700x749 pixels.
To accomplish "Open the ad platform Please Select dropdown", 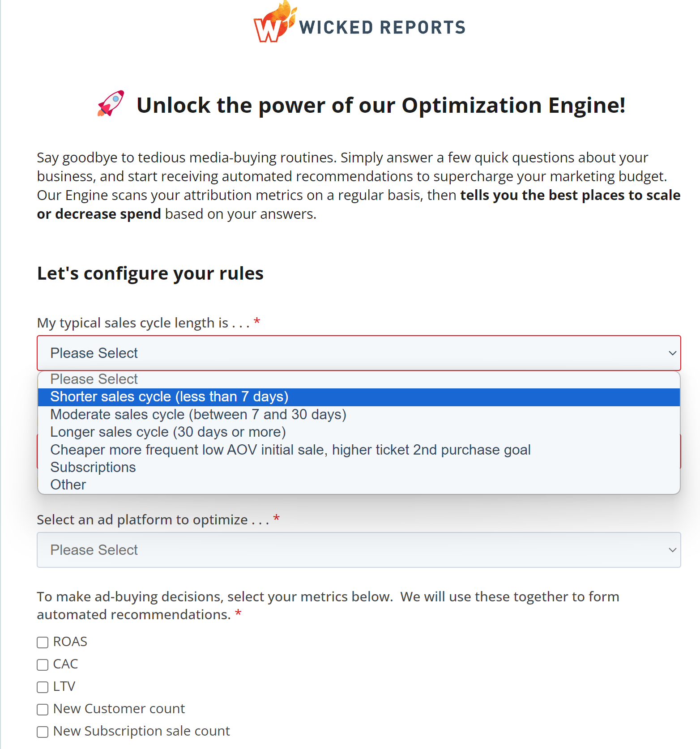I will tap(358, 550).
